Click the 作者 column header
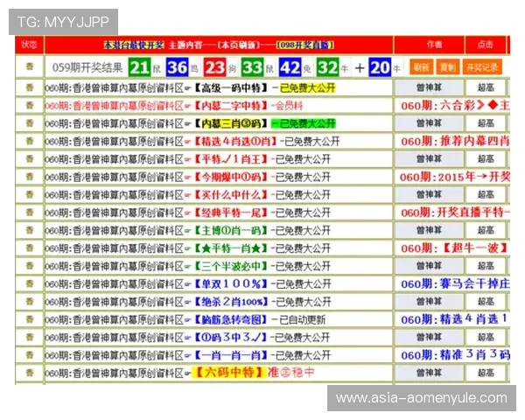The image size is (525, 420). pyautogui.click(x=434, y=45)
